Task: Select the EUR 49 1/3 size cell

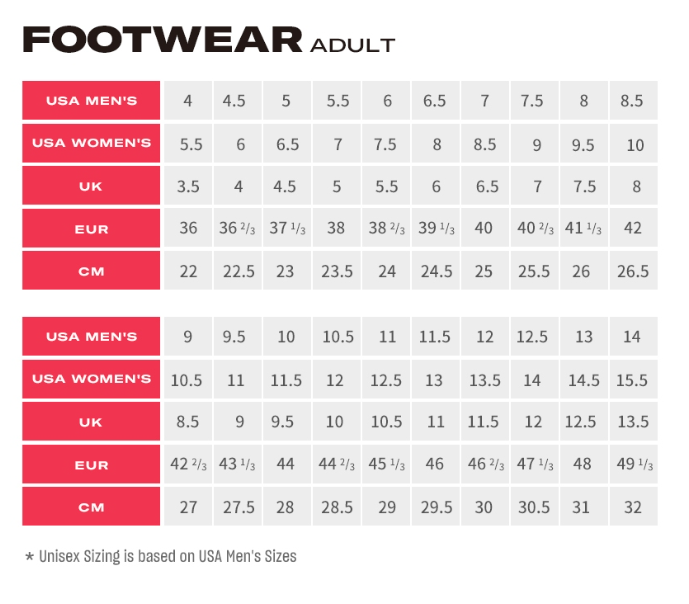Action: pos(633,465)
